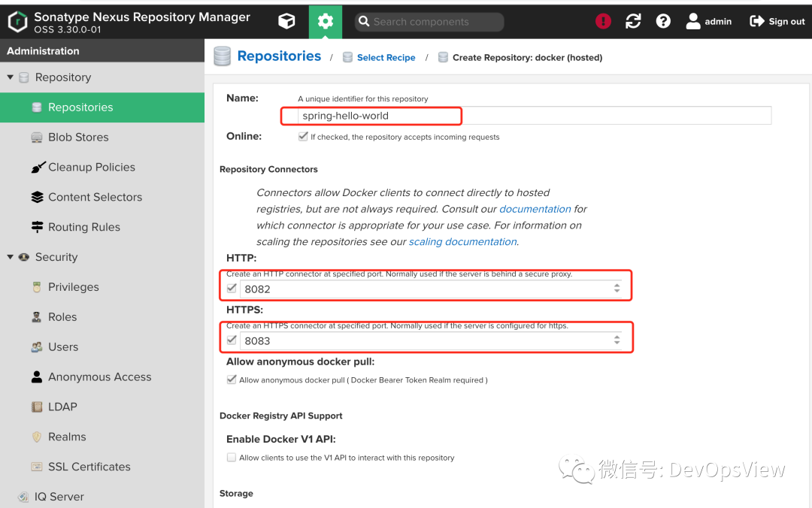The width and height of the screenshot is (812, 508).
Task: Click the Roles icon
Action: pos(36,317)
